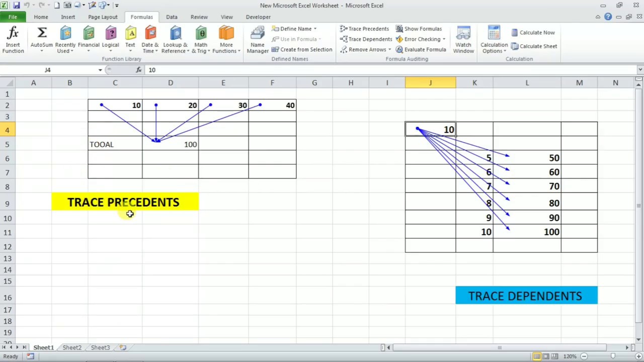The height and width of the screenshot is (362, 644).
Task: Switch to the Data tab
Action: tap(172, 17)
